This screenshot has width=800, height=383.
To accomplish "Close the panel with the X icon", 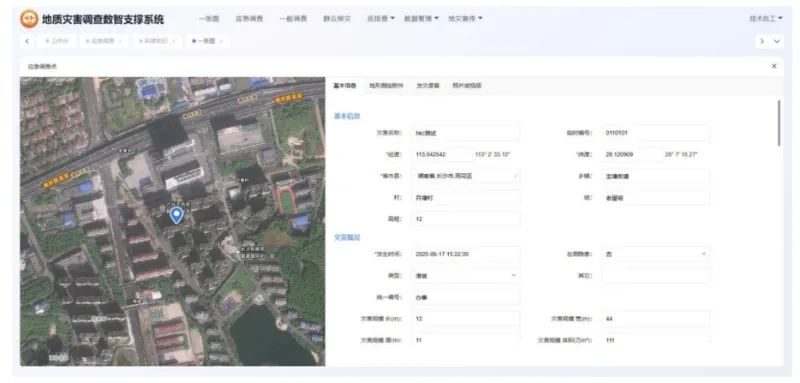I will (x=774, y=66).
